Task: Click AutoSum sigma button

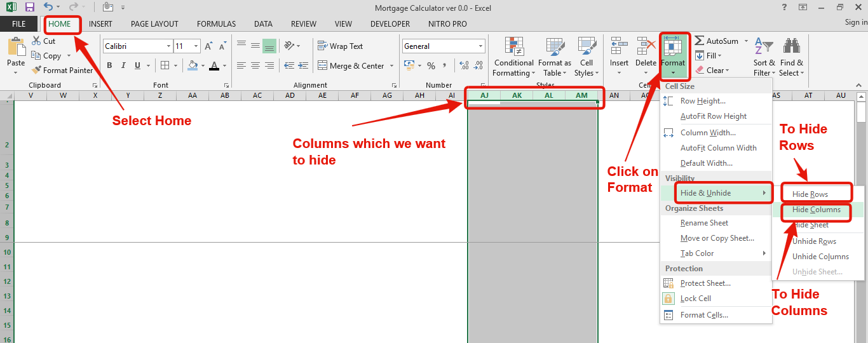Action: 716,41
